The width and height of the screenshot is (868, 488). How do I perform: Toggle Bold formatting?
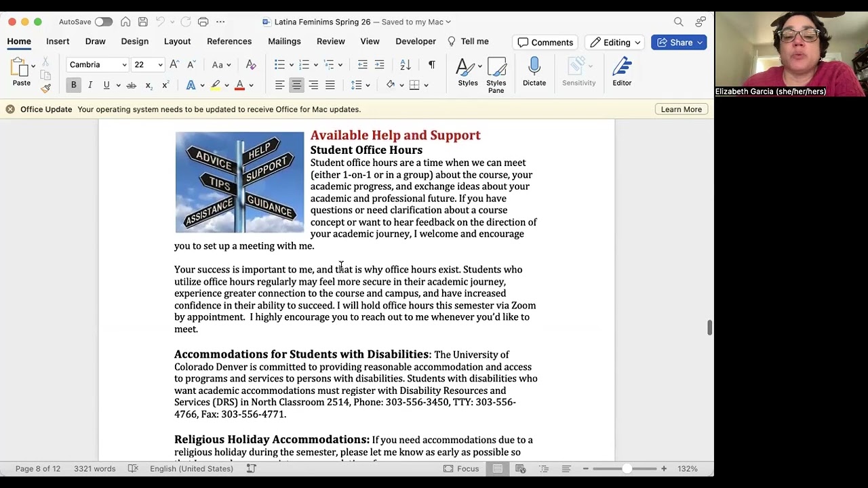[x=73, y=85]
